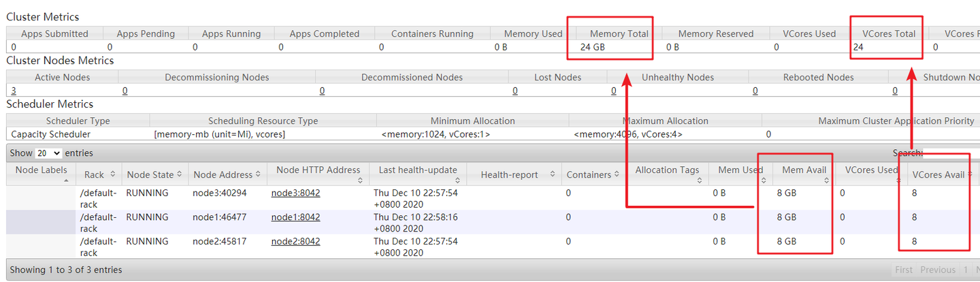
Task: Click the Node State sort icon
Action: coord(179,175)
